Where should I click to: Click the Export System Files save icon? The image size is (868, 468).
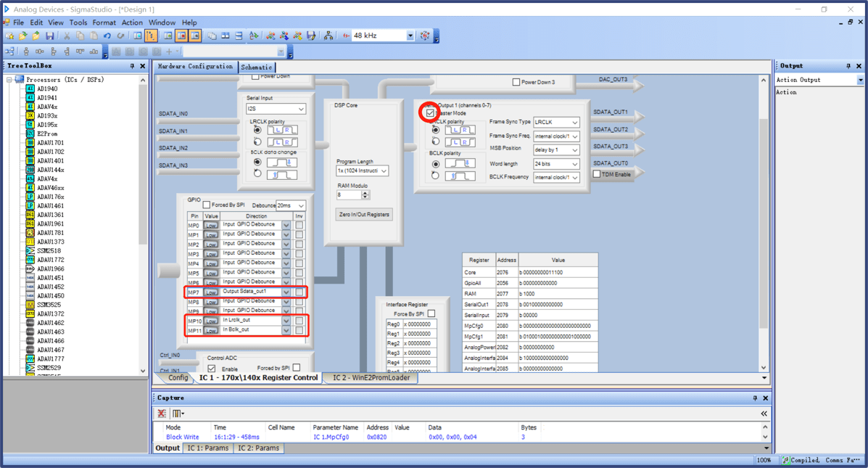pos(310,35)
